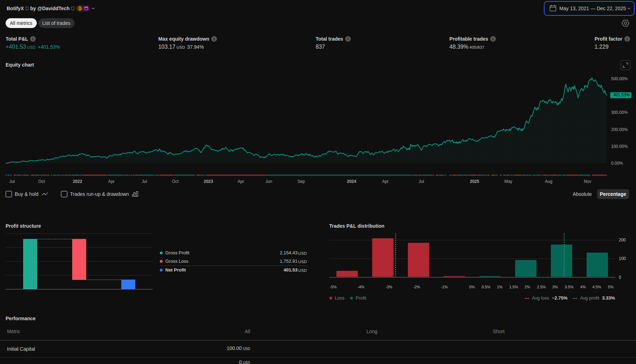Screen dimensions: 636x364
Task: Expand the Equity chart to fullscreen
Action: (625, 65)
